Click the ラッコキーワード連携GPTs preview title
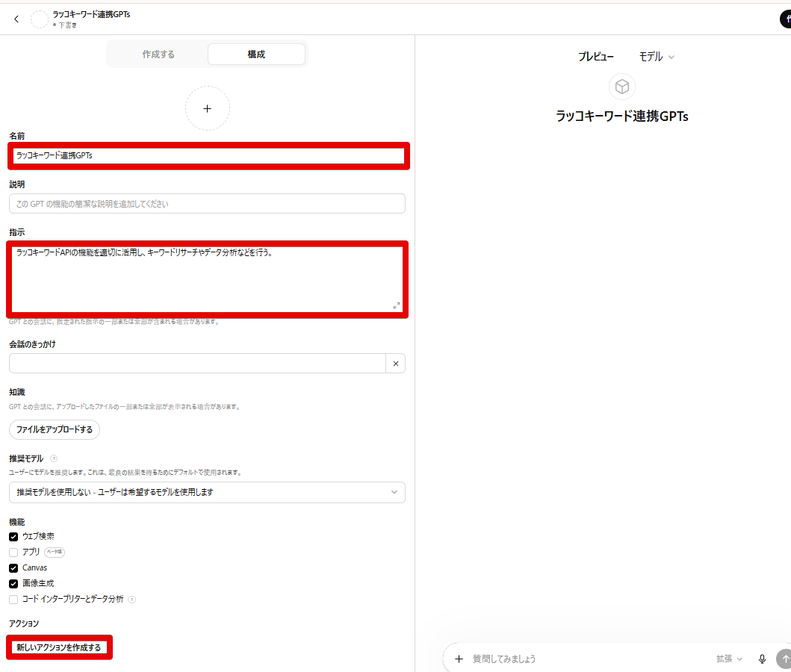Screen dimensions: 791x672 (622, 116)
